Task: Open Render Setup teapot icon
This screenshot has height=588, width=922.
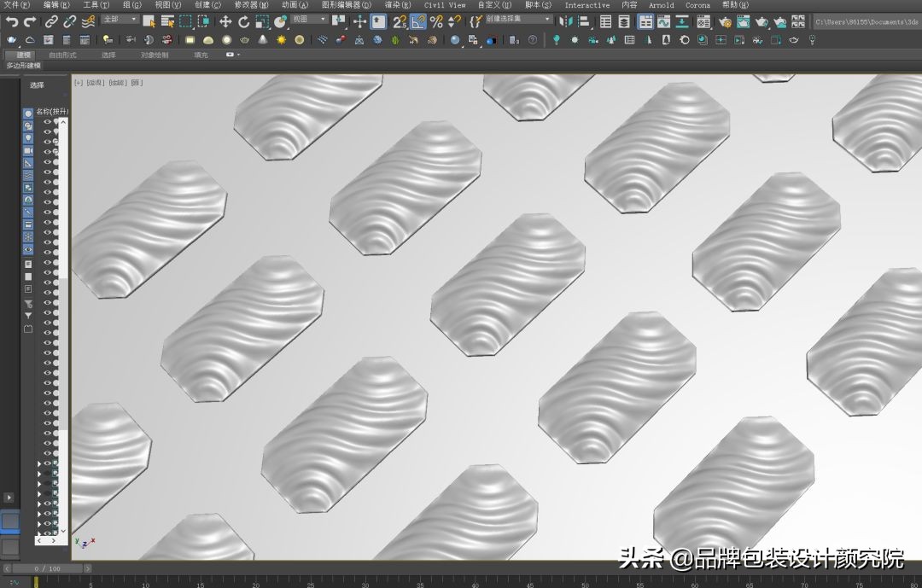Action: pyautogui.click(x=725, y=21)
